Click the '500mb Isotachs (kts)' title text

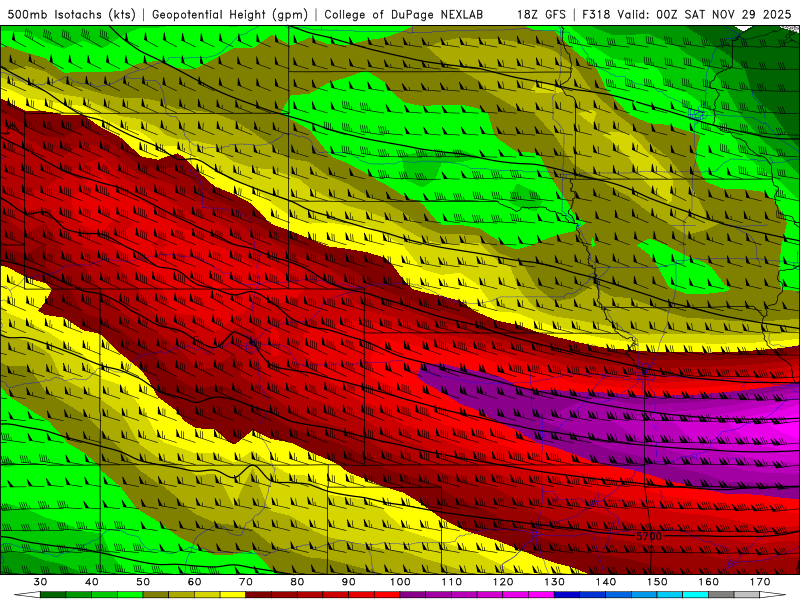(x=71, y=14)
